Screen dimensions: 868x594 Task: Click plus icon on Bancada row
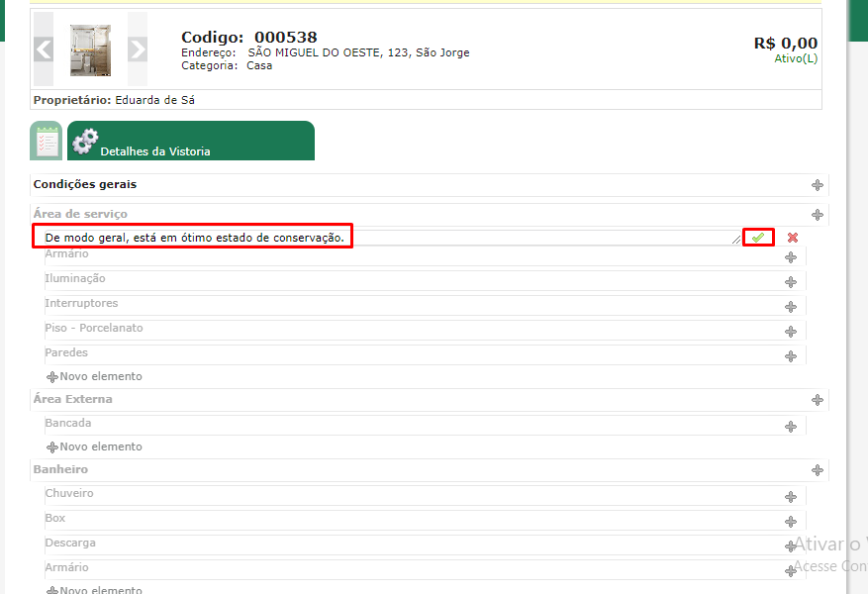(791, 427)
